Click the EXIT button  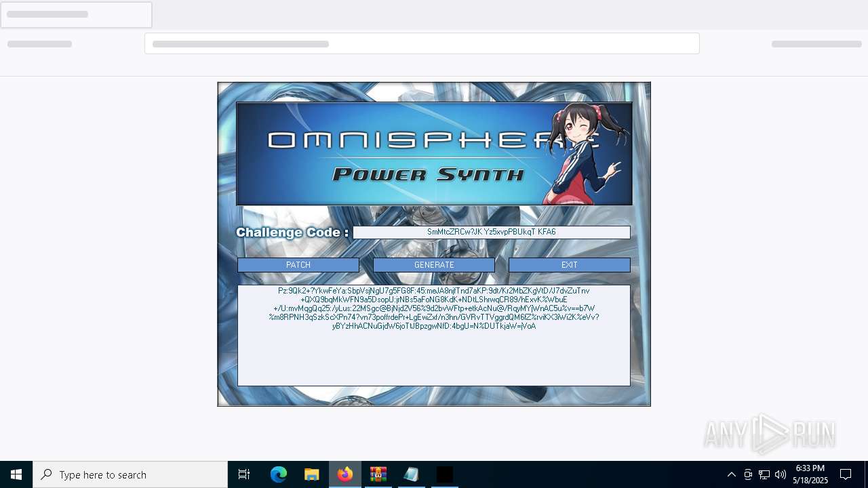[570, 265]
